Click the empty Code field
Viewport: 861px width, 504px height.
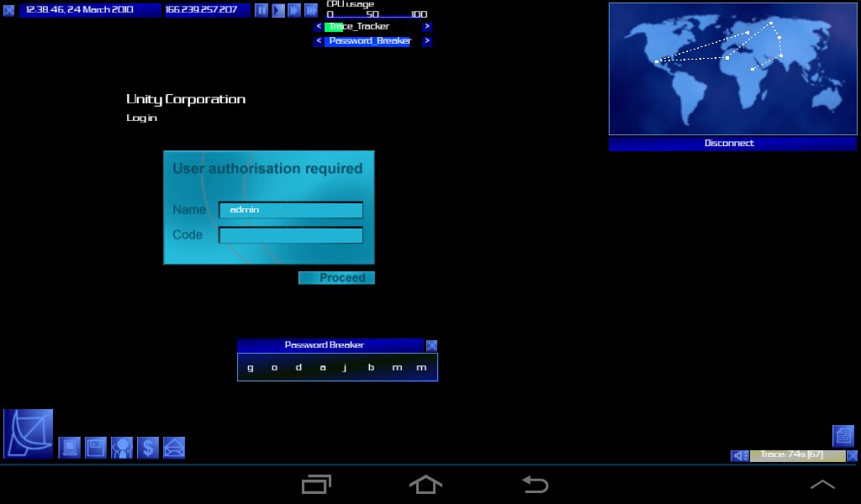(x=290, y=235)
